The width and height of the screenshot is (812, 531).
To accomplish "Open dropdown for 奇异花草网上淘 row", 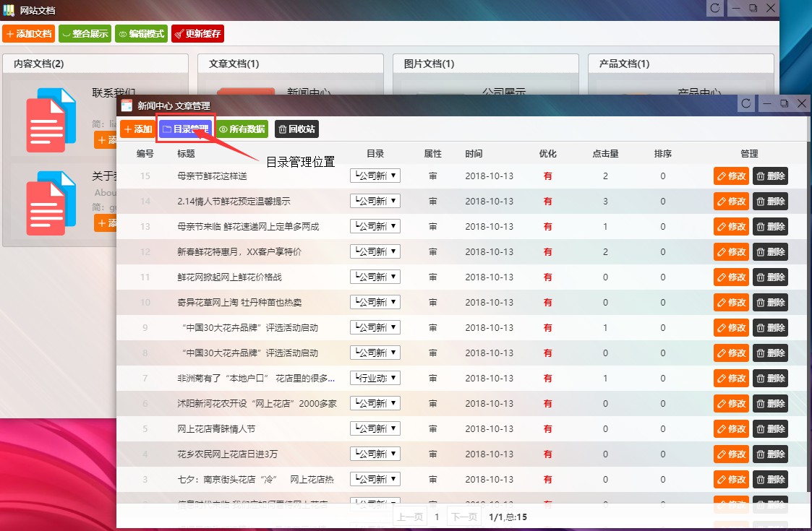I will click(x=375, y=302).
